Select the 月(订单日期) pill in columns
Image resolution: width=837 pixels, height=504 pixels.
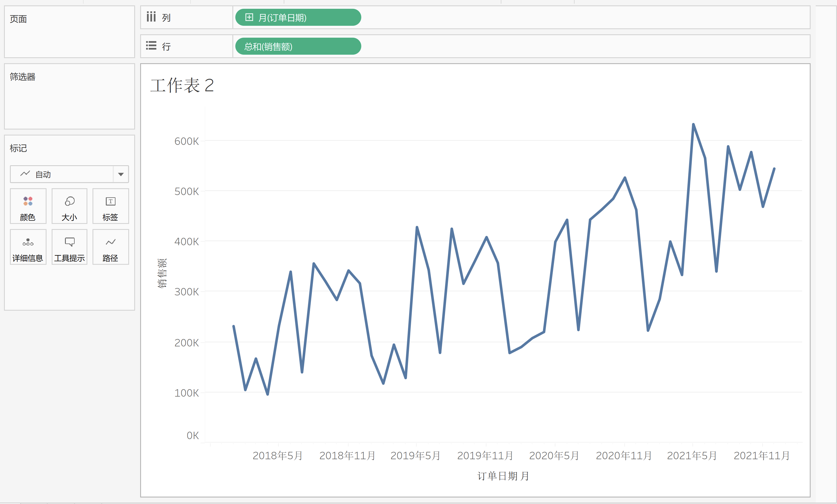click(x=298, y=17)
